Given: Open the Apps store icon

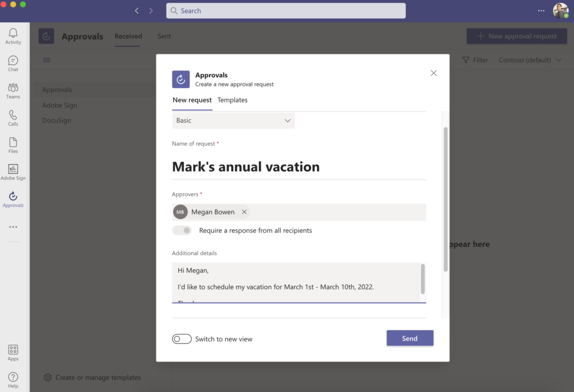Looking at the screenshot, I should click(13, 353).
